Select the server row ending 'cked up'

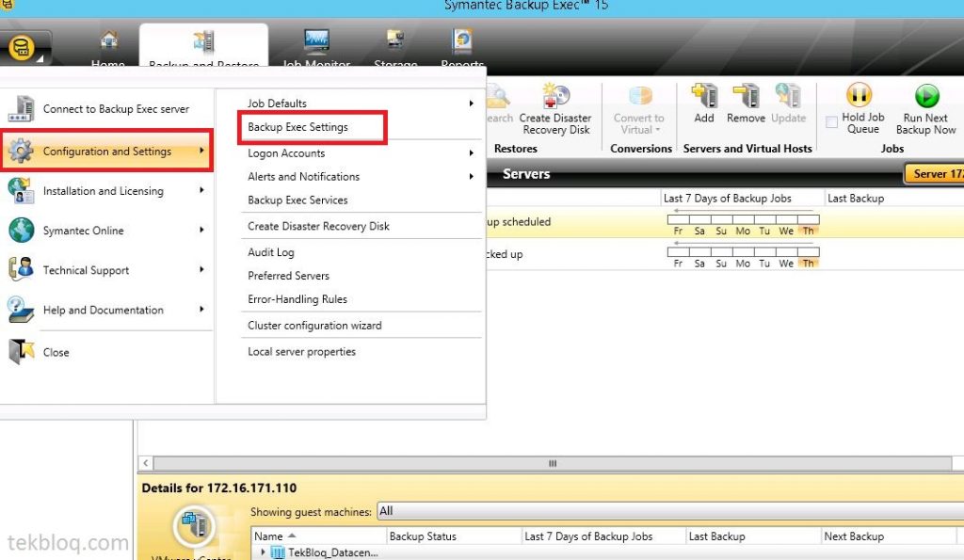point(725,254)
